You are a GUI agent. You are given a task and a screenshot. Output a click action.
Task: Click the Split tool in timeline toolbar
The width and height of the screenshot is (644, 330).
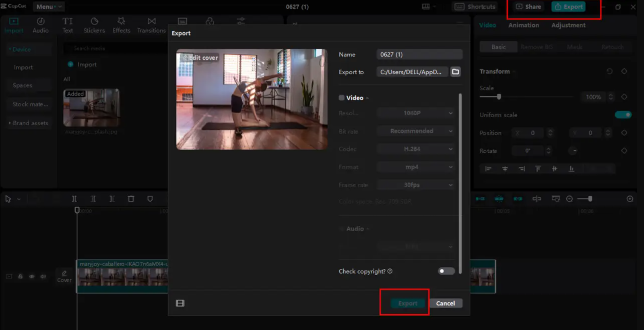[x=74, y=199]
